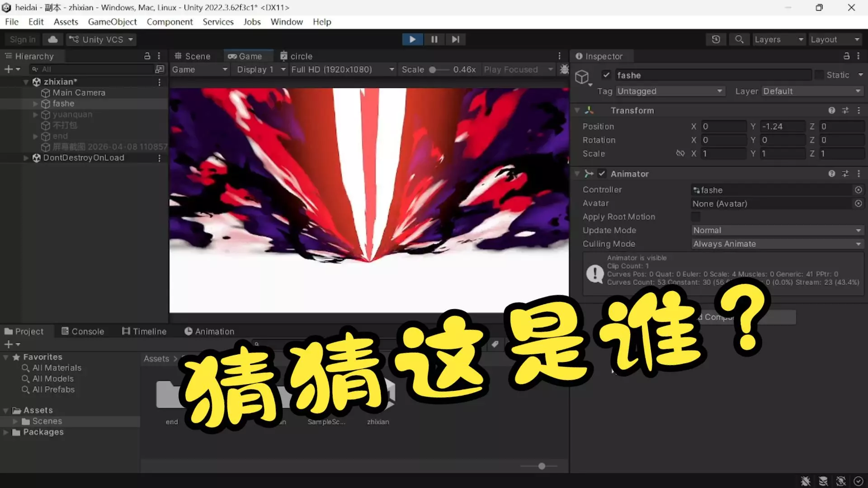The width and height of the screenshot is (868, 488).
Task: Expand the fashe hierarchy item
Action: (x=35, y=103)
